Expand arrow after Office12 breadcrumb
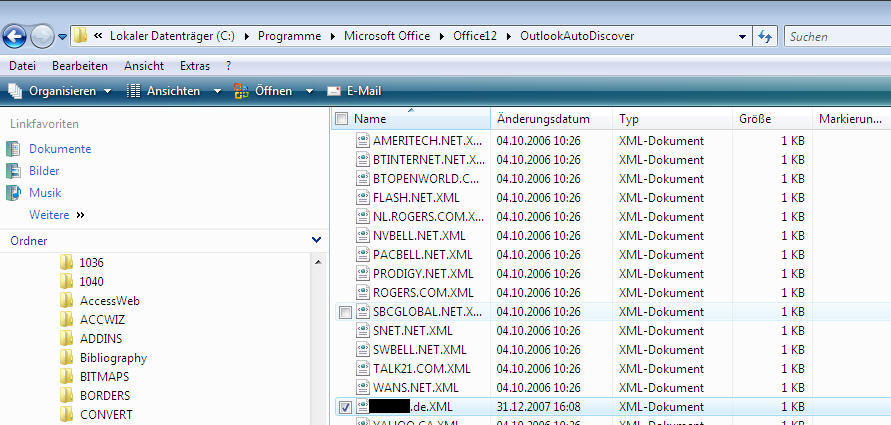 [x=509, y=36]
